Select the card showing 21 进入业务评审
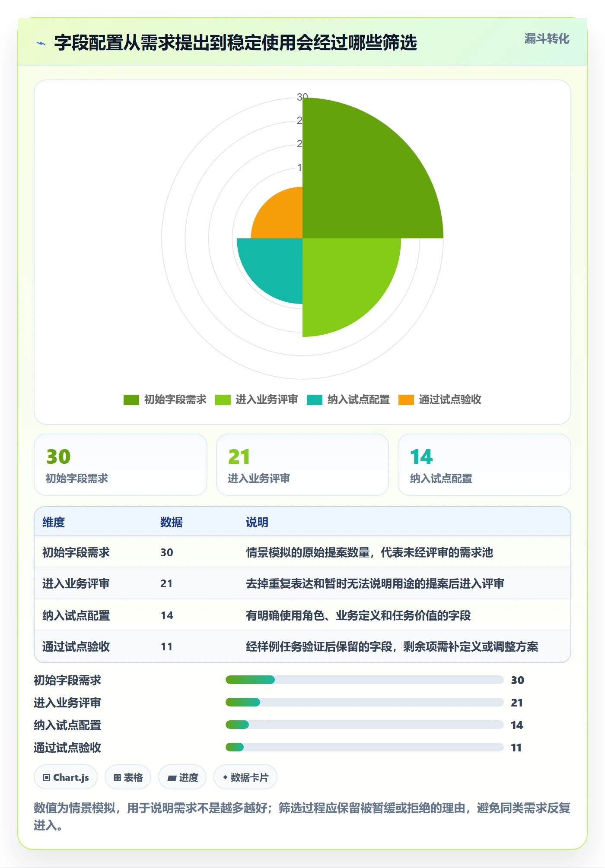This screenshot has width=605, height=868. [302, 465]
